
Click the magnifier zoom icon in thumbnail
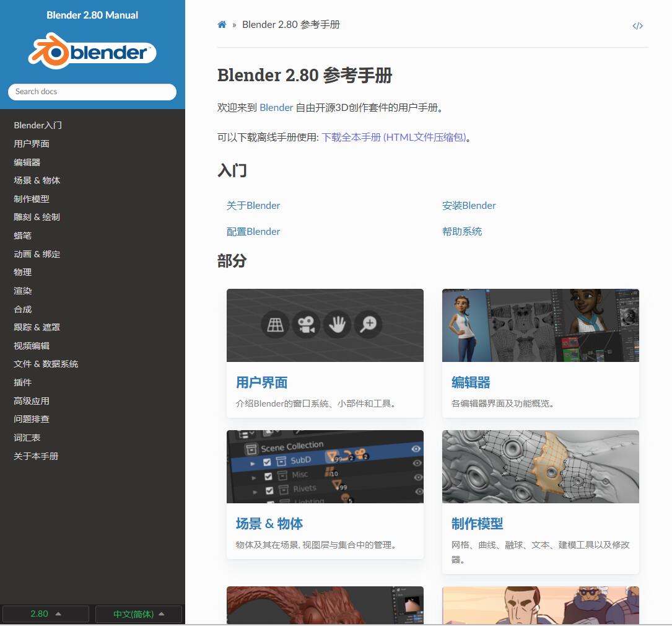pyautogui.click(x=368, y=324)
